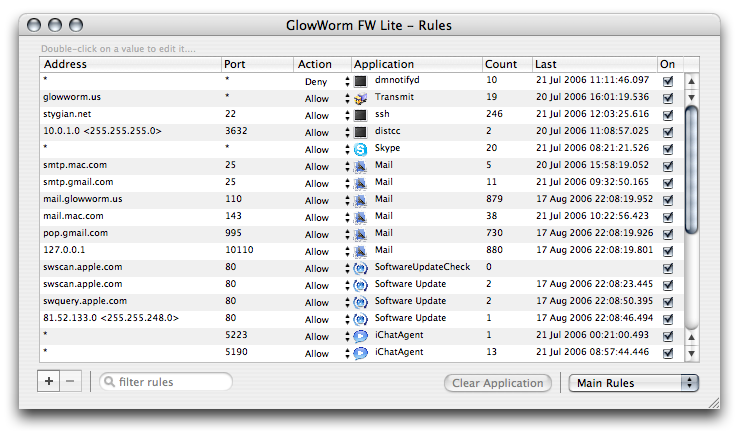Click the distcc application icon
Screen dimensions: 741x431
point(361,132)
